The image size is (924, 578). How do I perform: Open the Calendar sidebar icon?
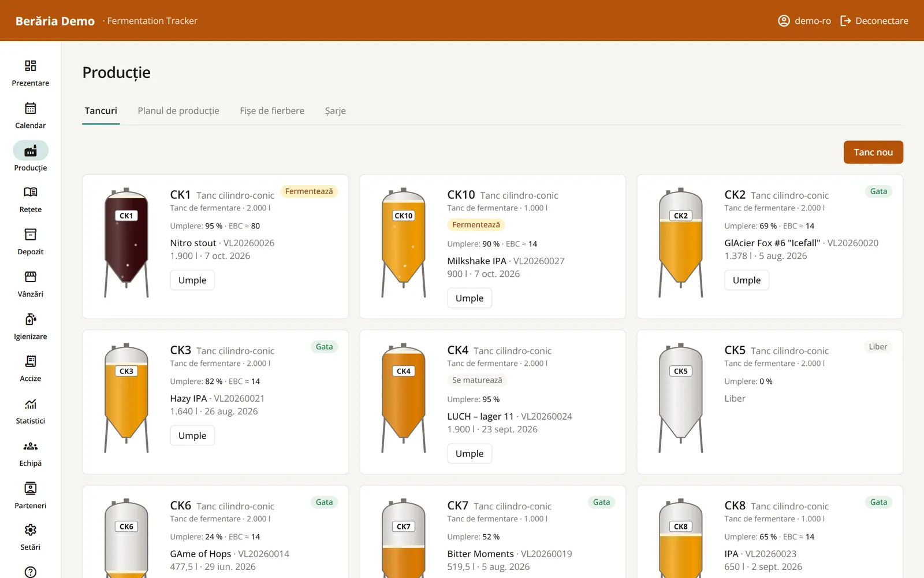point(31,108)
